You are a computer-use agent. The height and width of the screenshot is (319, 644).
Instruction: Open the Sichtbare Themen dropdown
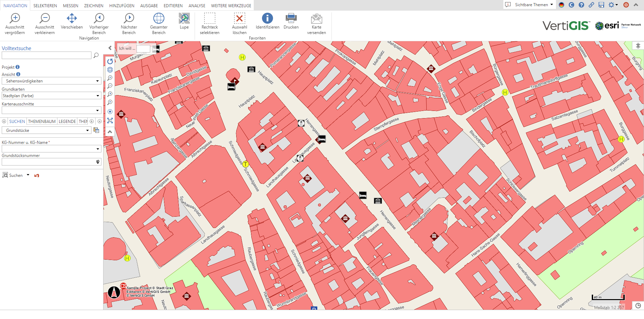[534, 5]
